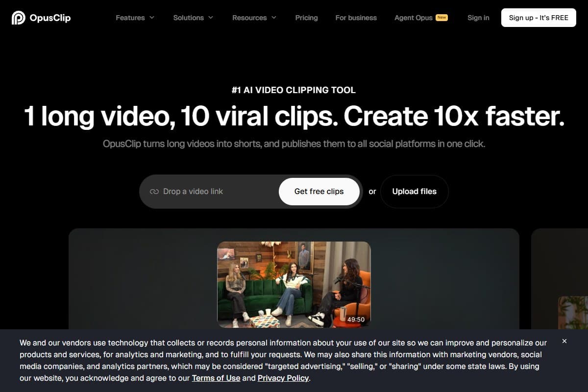Expand the Resources dropdown menu

[254, 18]
